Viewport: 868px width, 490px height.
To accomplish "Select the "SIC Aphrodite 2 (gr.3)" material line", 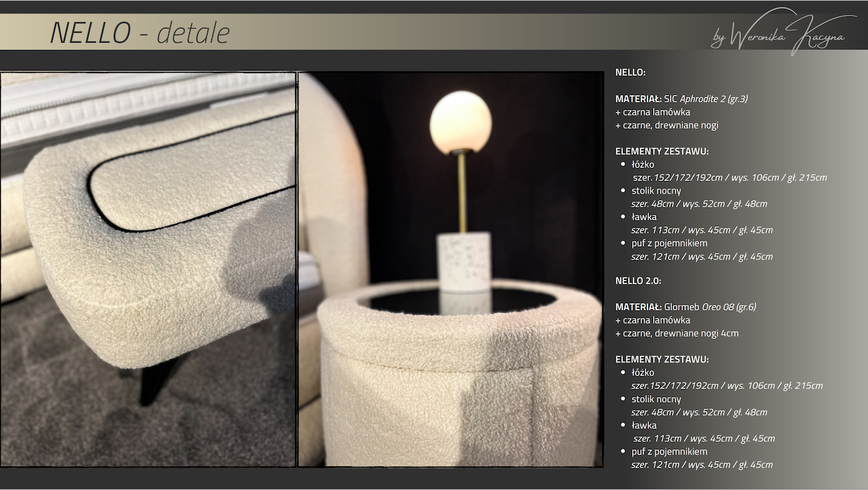I will pos(681,99).
